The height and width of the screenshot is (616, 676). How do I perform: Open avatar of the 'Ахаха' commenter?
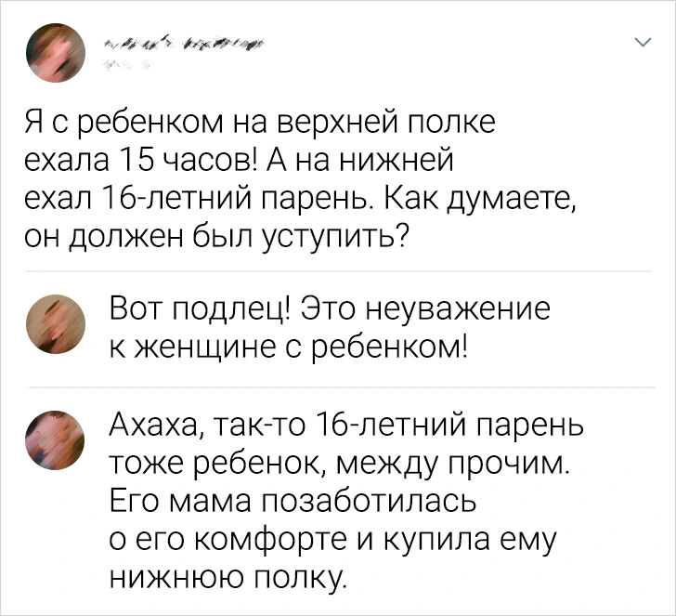[x=55, y=439]
